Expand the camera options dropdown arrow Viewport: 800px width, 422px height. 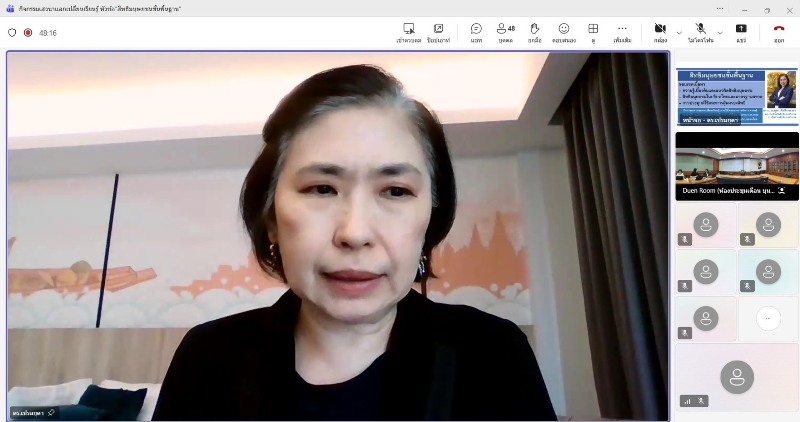pyautogui.click(x=679, y=32)
